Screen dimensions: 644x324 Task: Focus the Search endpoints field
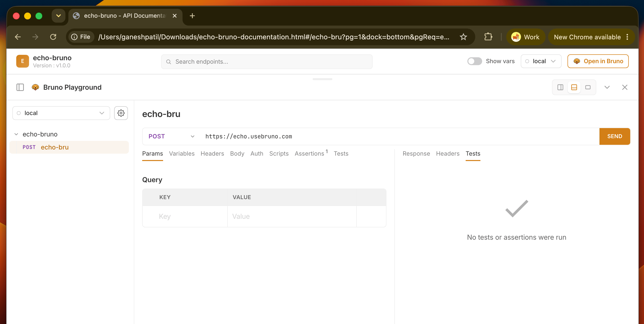tap(267, 62)
